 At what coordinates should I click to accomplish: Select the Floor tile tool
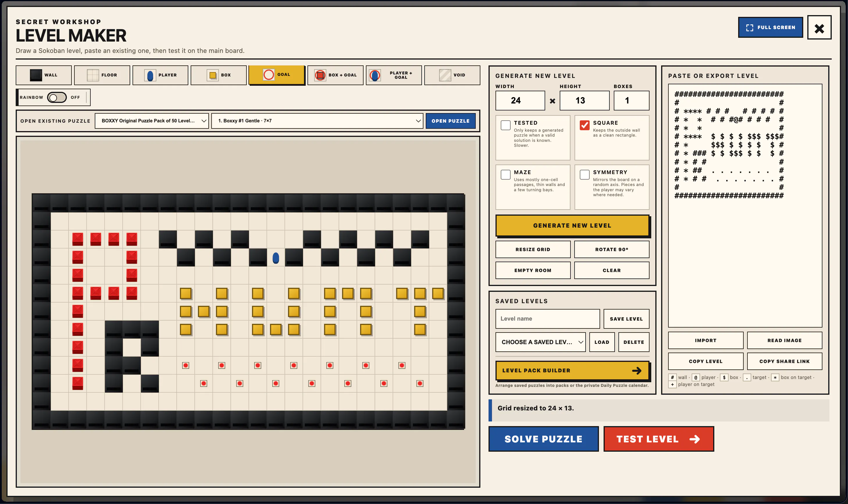pyautogui.click(x=102, y=75)
